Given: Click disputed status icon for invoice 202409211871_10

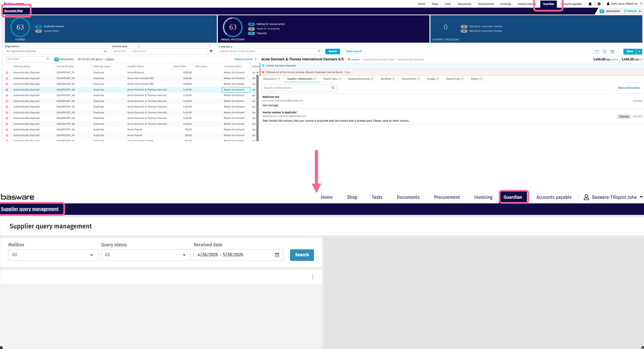Looking at the screenshot, I should [x=7, y=73].
